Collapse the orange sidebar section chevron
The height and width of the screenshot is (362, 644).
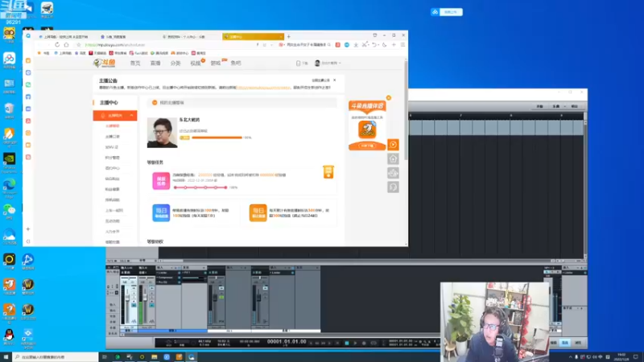click(x=131, y=116)
